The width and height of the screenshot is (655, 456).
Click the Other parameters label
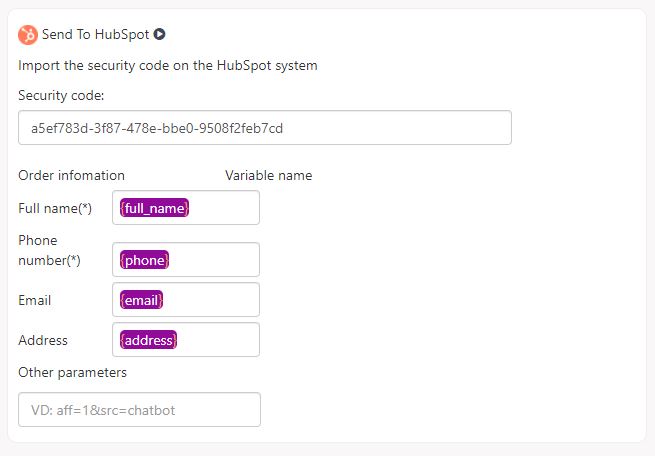click(x=73, y=372)
